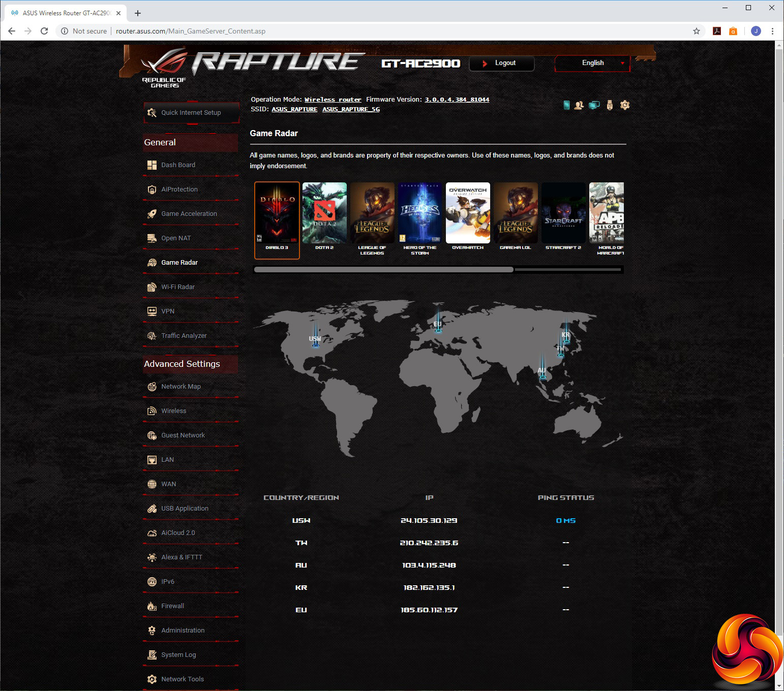Click the Alexa & IFTTT sidebar icon
784x691 pixels.
tap(152, 557)
